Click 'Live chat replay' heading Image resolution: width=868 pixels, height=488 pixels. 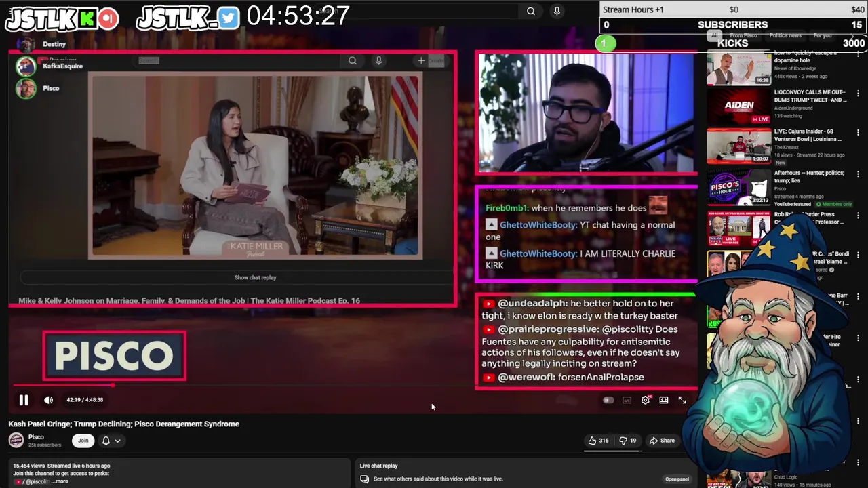pyautogui.click(x=378, y=466)
